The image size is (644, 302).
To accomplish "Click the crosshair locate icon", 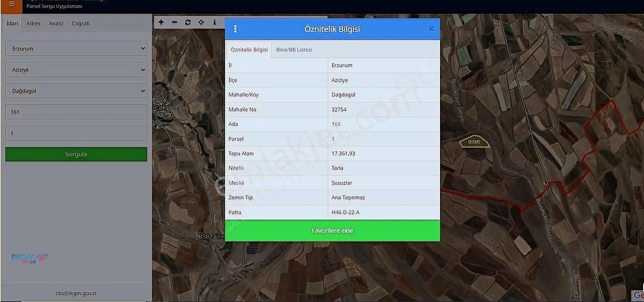I will pyautogui.click(x=201, y=22).
